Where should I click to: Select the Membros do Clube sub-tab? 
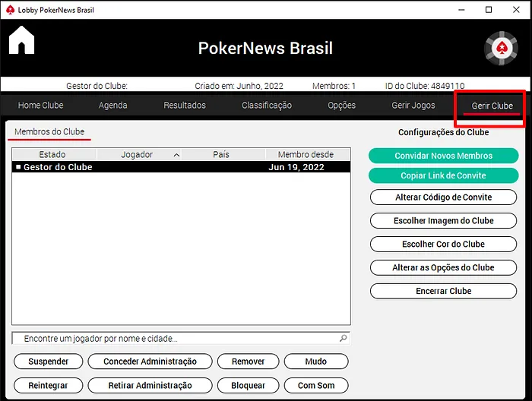(49, 131)
